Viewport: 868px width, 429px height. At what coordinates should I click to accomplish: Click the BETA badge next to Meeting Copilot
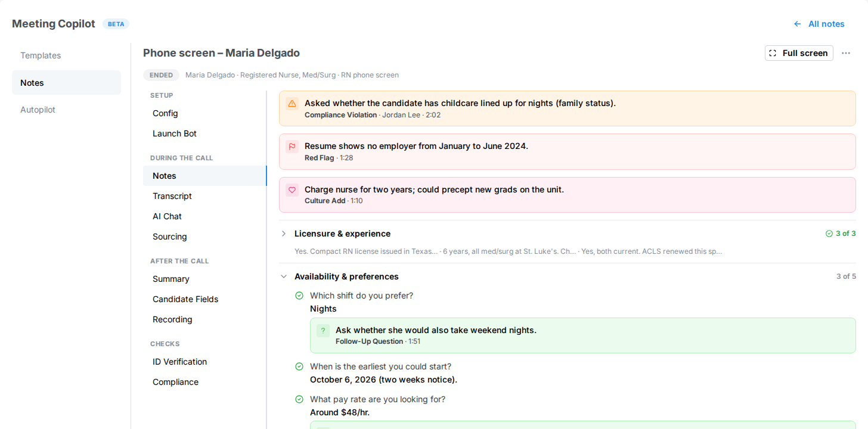pyautogui.click(x=116, y=24)
